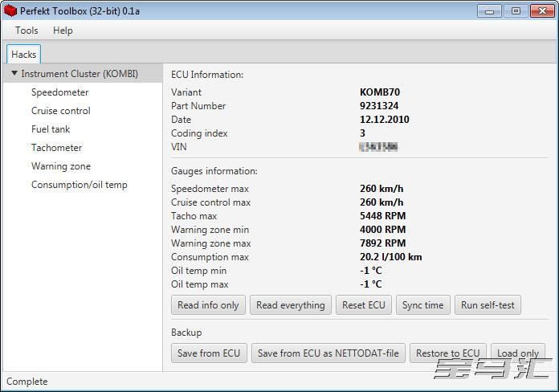Start Run self-test

(x=488, y=305)
